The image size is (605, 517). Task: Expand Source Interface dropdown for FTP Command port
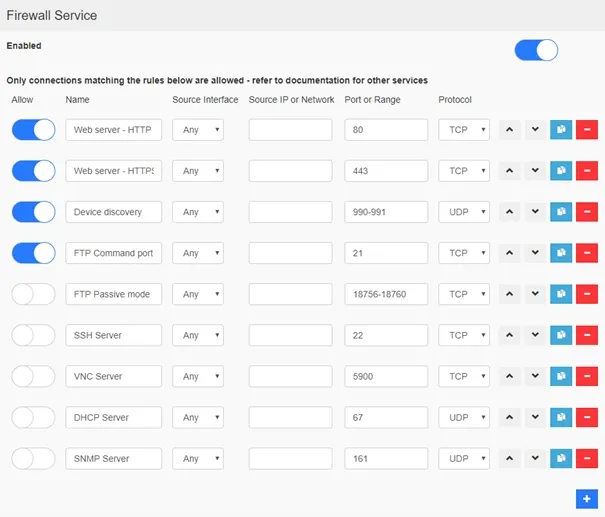click(x=198, y=253)
